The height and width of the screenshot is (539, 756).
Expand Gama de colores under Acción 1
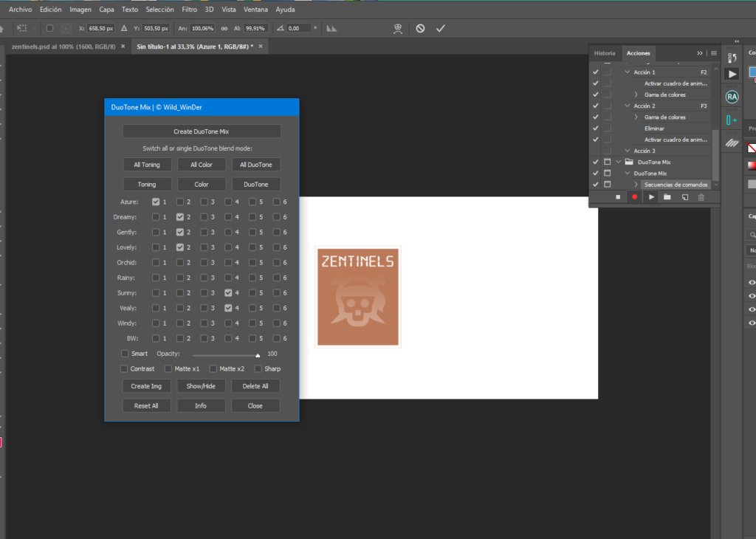click(x=636, y=95)
